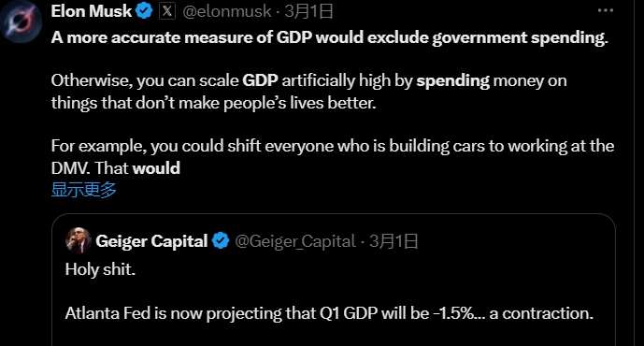Click the X affiliate badge beside Elon Musk

167,11
